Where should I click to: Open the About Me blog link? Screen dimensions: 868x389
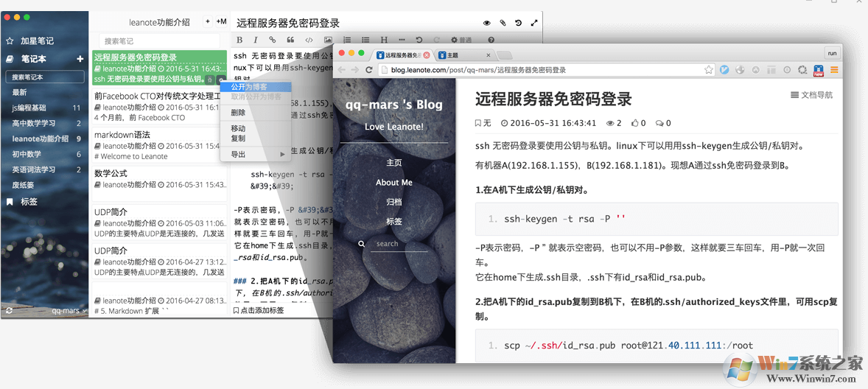393,182
